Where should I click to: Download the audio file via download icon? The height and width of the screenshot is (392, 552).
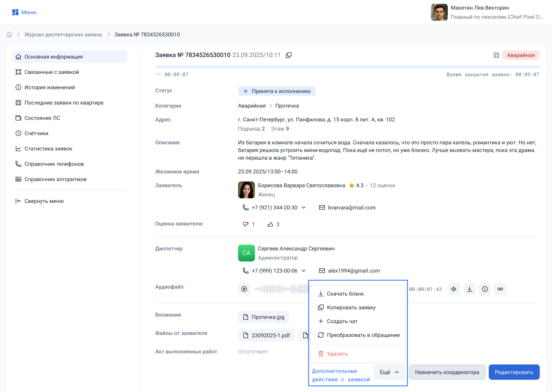pyautogui.click(x=469, y=289)
